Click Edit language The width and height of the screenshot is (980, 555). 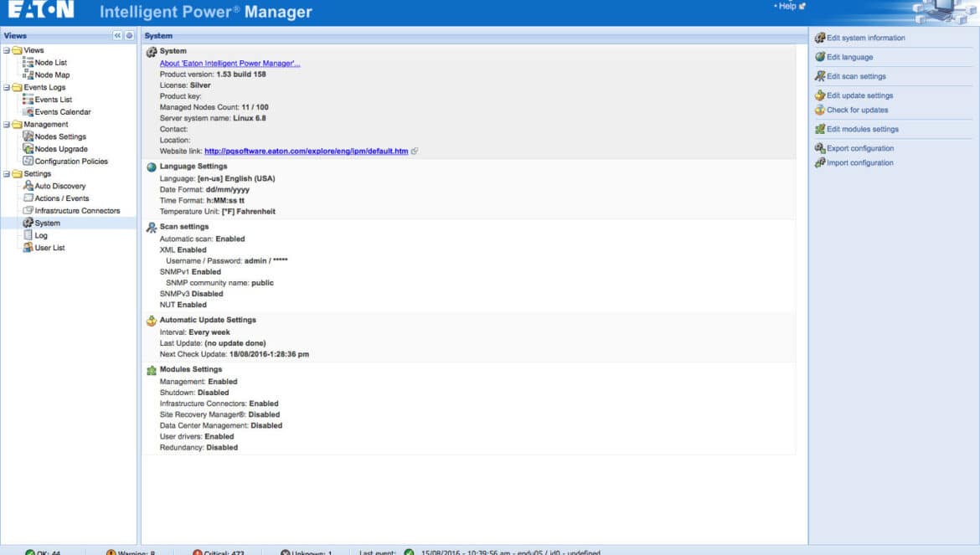pyautogui.click(x=849, y=58)
